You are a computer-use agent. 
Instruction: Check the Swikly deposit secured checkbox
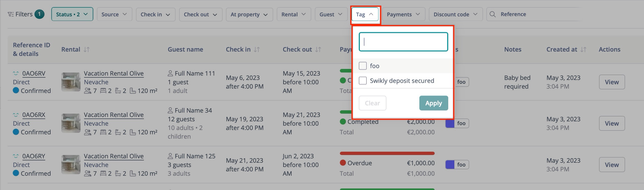coord(363,81)
